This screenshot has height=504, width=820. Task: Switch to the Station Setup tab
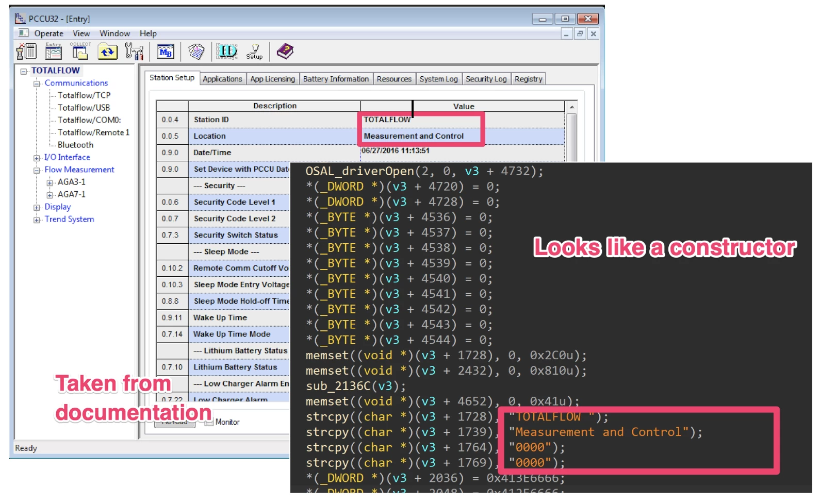tap(172, 78)
